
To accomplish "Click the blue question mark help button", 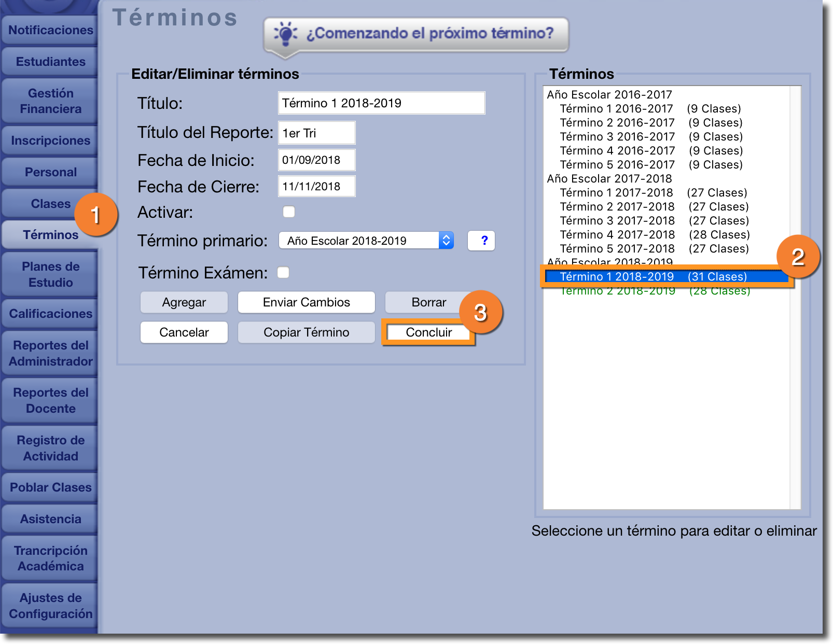I will point(483,241).
